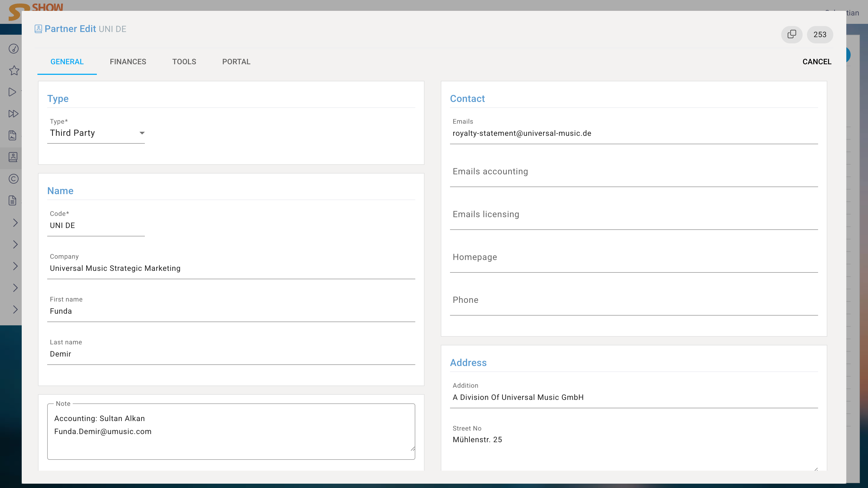Image resolution: width=868 pixels, height=488 pixels.
Task: Switch to the GENERAL tab
Action: [x=67, y=62]
